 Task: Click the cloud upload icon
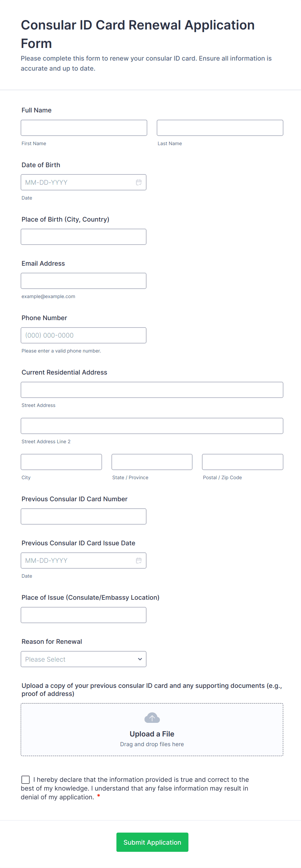coord(152,718)
